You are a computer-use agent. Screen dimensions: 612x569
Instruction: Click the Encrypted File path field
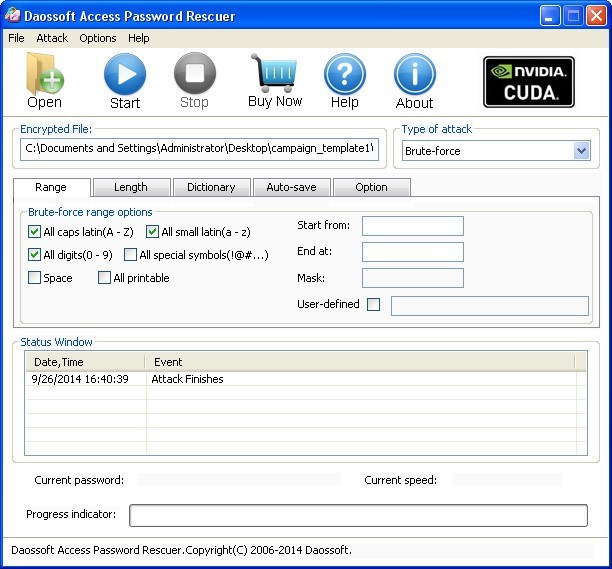click(x=199, y=149)
